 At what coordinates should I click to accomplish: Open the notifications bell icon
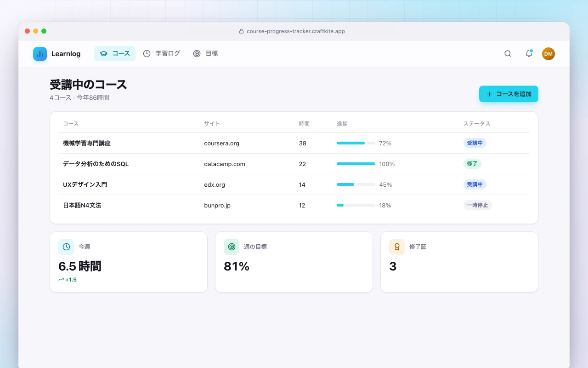point(529,54)
